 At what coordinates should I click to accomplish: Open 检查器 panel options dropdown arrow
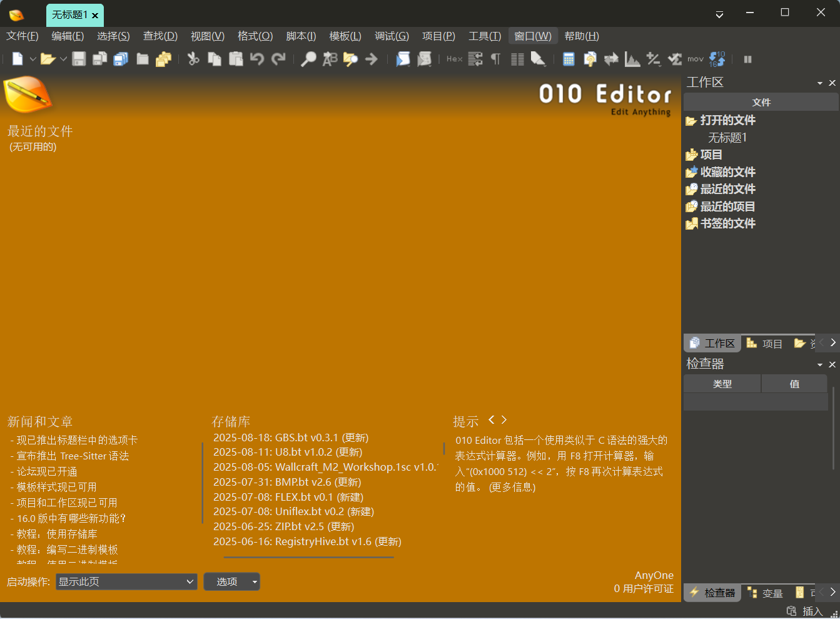point(820,365)
